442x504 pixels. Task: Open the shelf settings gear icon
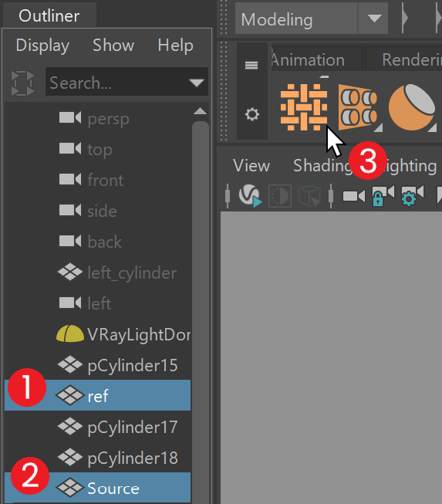point(251,114)
